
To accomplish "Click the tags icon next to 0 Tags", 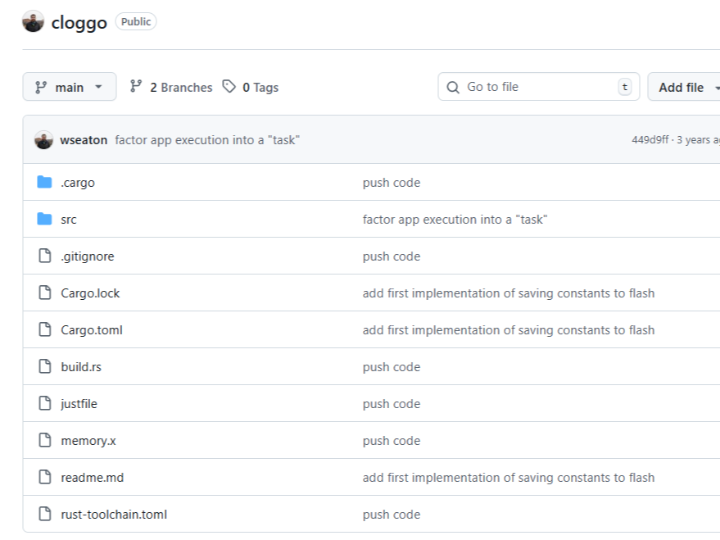I will (230, 87).
